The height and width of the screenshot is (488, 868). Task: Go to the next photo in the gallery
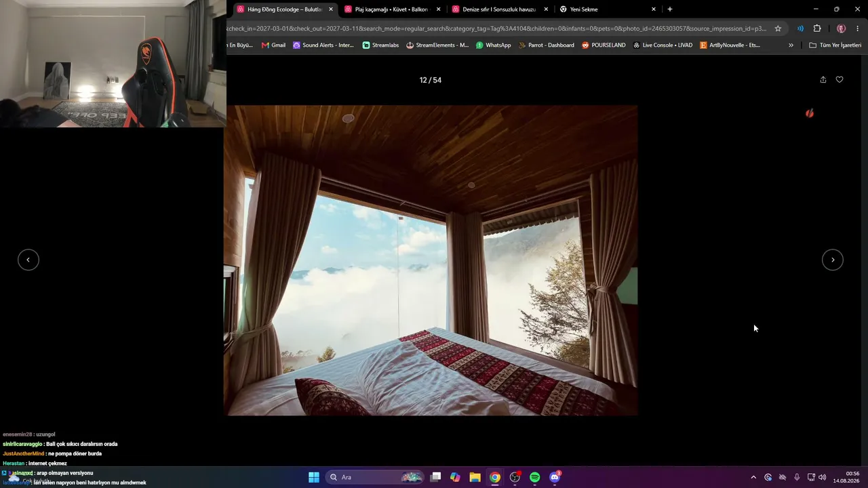833,260
